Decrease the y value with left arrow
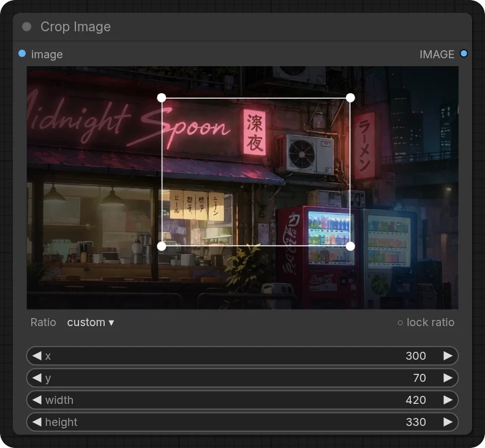485x448 pixels. tap(37, 378)
